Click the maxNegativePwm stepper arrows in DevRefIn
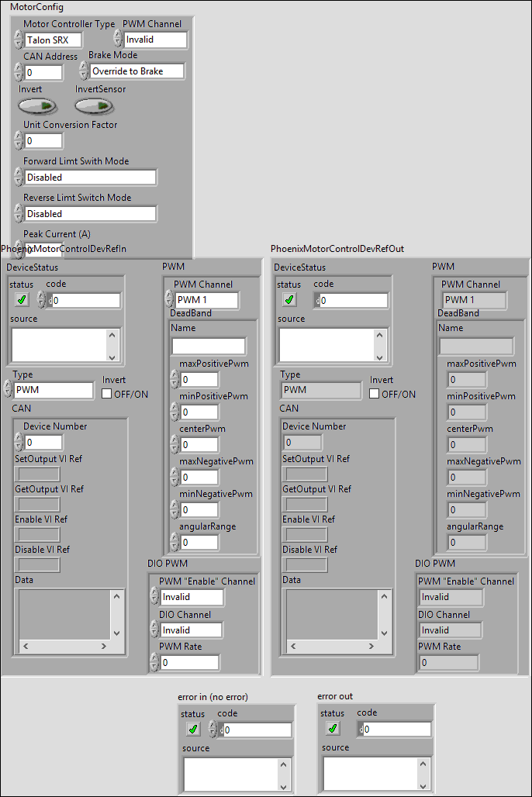 click(174, 477)
